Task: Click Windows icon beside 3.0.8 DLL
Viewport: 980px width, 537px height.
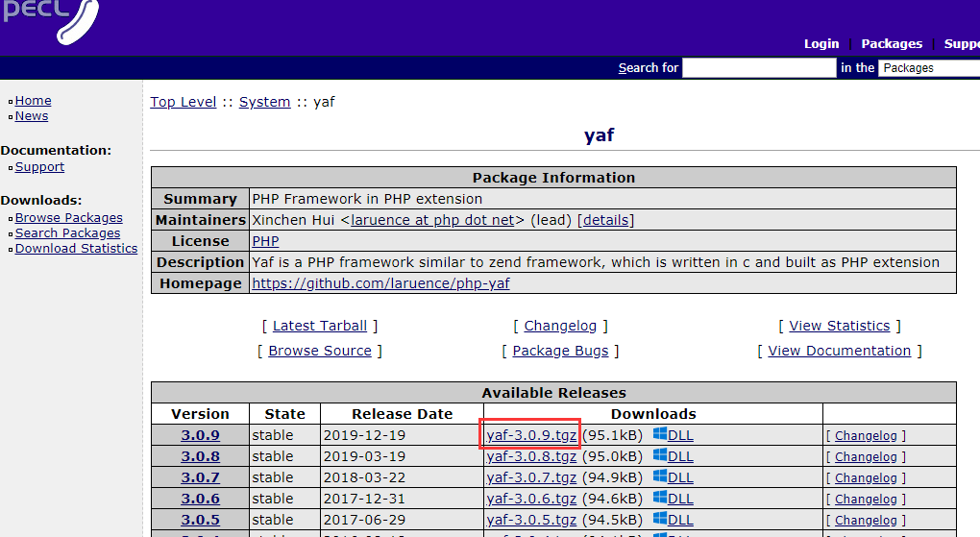Action: point(659,455)
